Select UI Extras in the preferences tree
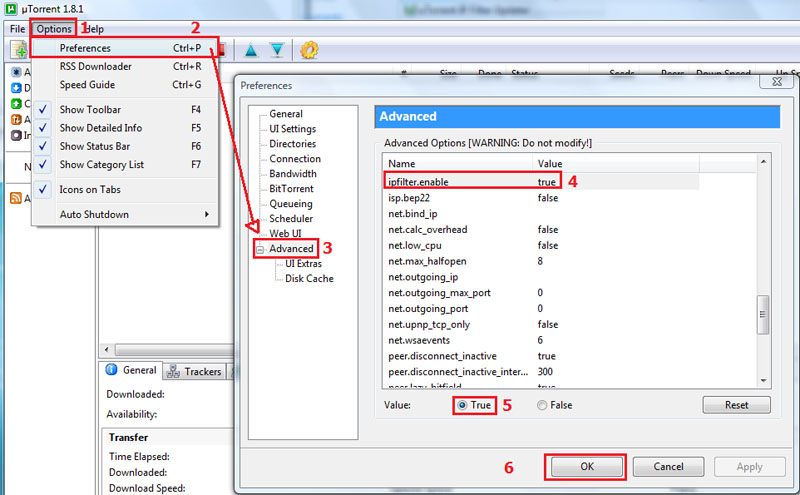Viewport: 800px width, 495px height. pyautogui.click(x=303, y=264)
